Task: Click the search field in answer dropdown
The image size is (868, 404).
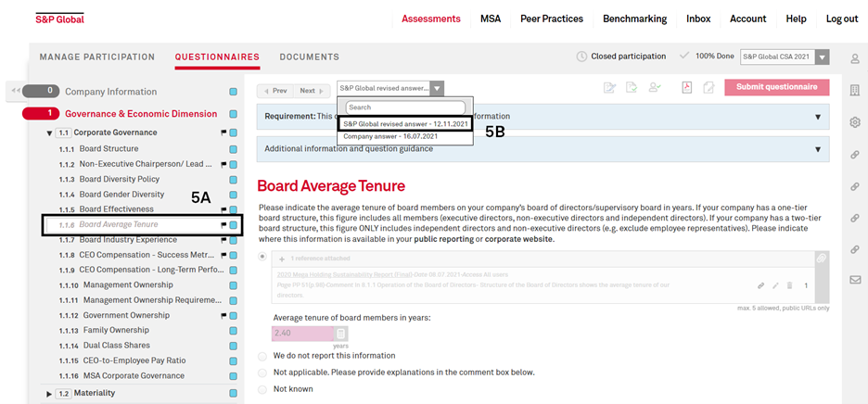Action: (405, 107)
